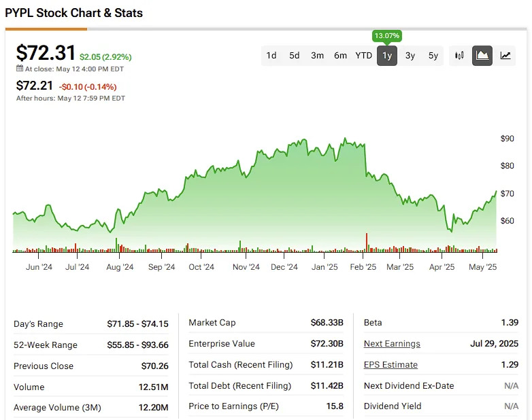Screen dimensions: 532x420
Task: Click the Previous Close value $70.26
Action: coord(154,366)
